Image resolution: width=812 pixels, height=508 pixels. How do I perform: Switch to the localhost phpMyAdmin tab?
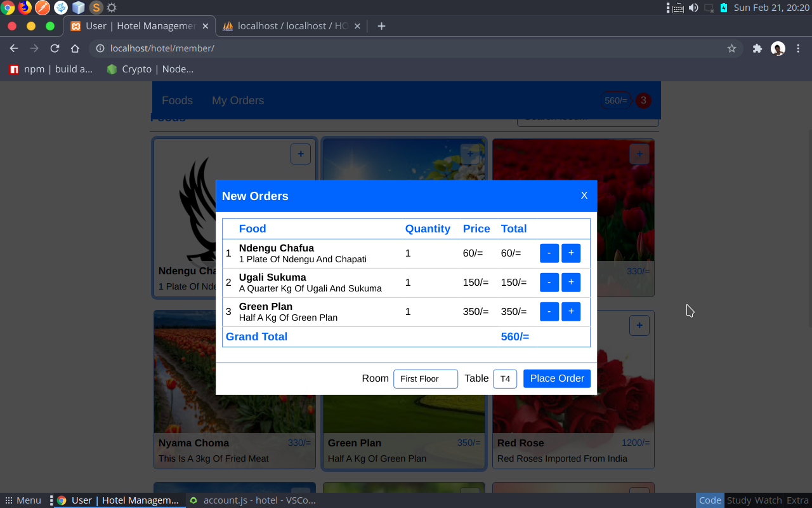click(x=289, y=26)
